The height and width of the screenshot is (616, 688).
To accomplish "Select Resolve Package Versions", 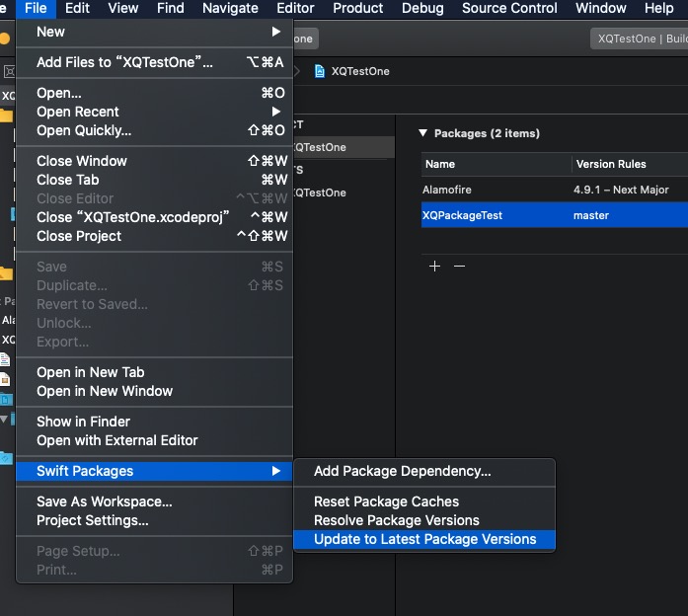I will [x=424, y=520].
